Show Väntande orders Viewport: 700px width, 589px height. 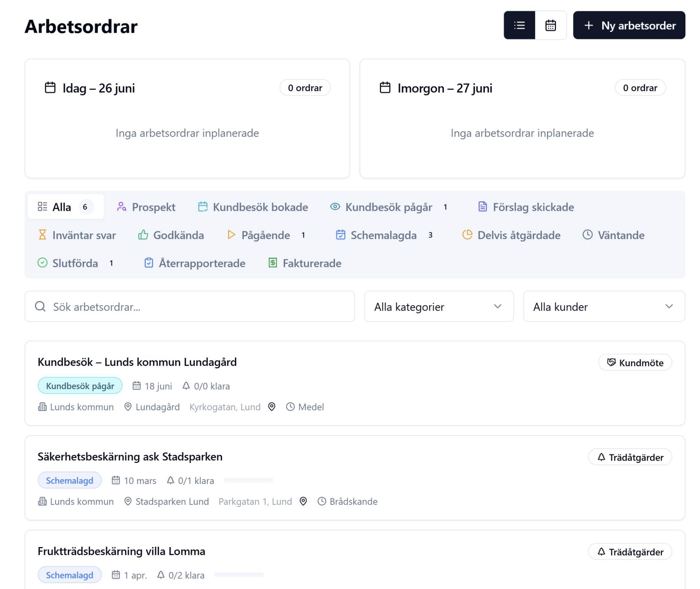pyautogui.click(x=614, y=235)
